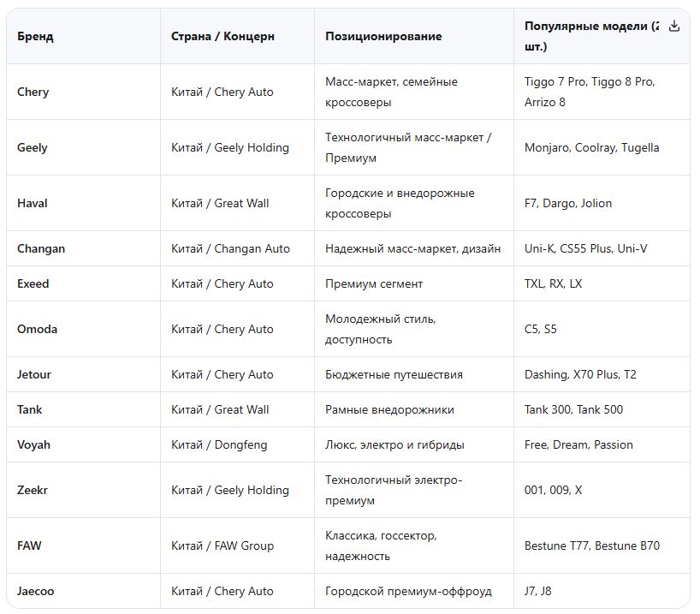Click the Бренд column header
Screen dimensions: 700x614
(35, 37)
